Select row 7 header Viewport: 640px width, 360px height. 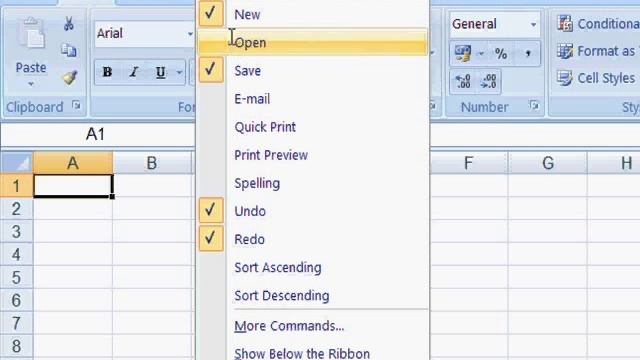click(16, 323)
